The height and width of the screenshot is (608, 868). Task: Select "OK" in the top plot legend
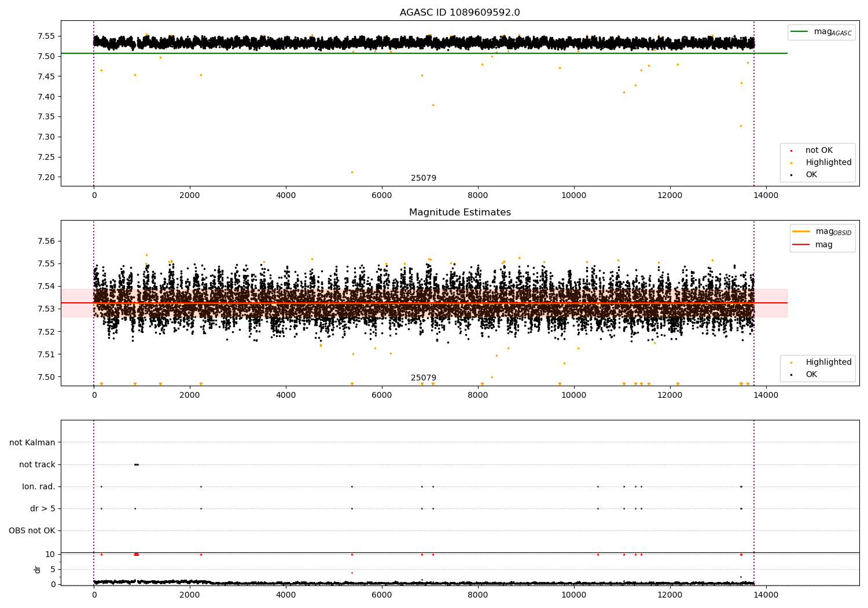tap(804, 175)
